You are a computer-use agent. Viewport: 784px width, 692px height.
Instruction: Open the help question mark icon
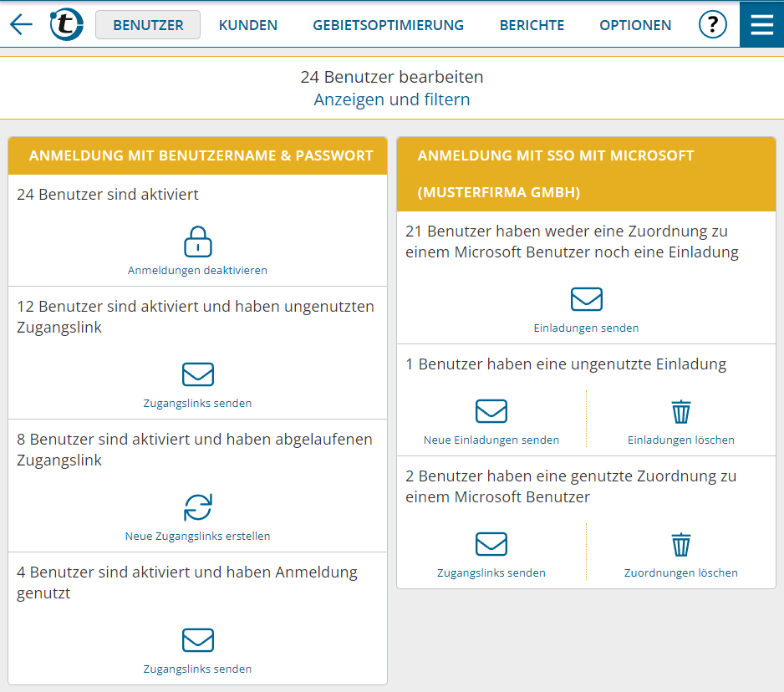(x=712, y=24)
